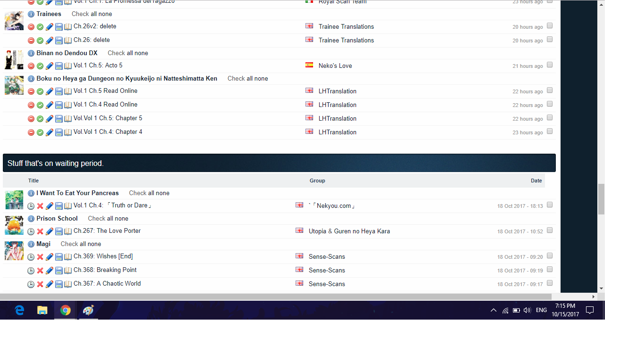Tick checkbox for Ch.367: A Chaotic World
Image resolution: width=644 pixels, height=362 pixels.
tap(550, 283)
